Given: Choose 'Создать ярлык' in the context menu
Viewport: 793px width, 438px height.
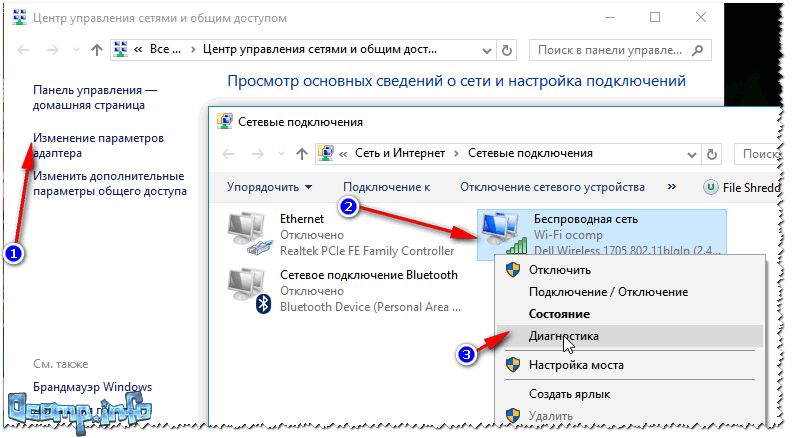Looking at the screenshot, I should [x=630, y=394].
